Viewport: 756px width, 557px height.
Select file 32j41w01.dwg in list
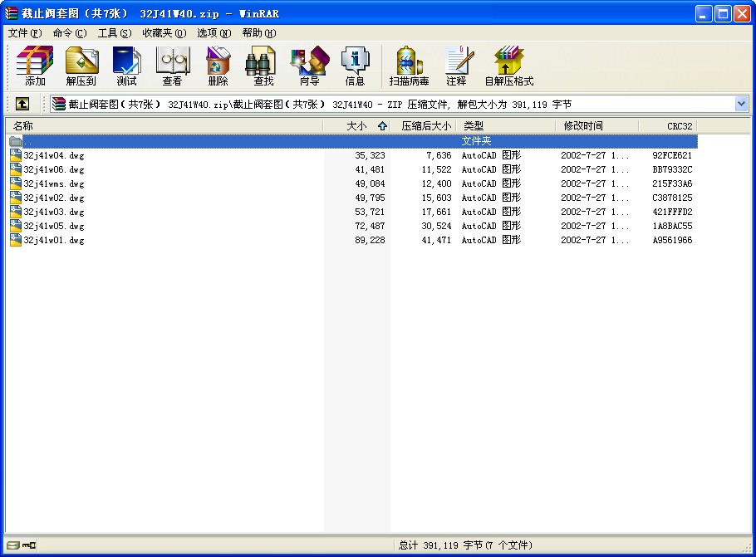54,240
